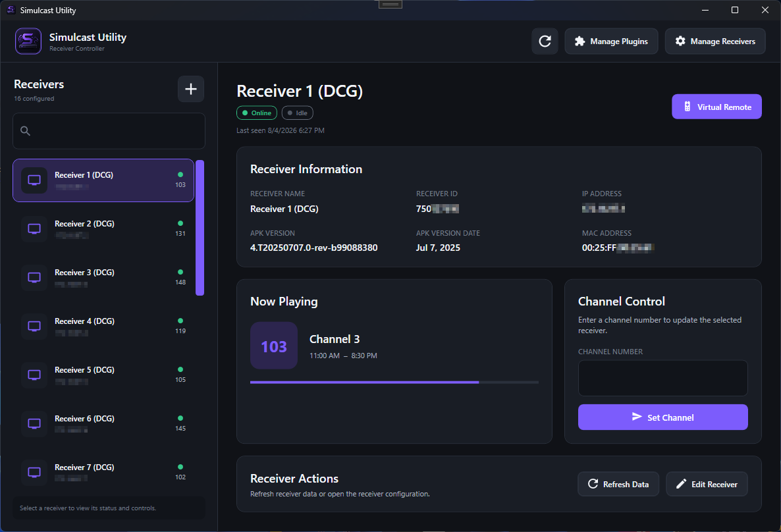Click monitor icon of Receiver 3 (DCG)
The image size is (781, 532).
click(34, 278)
